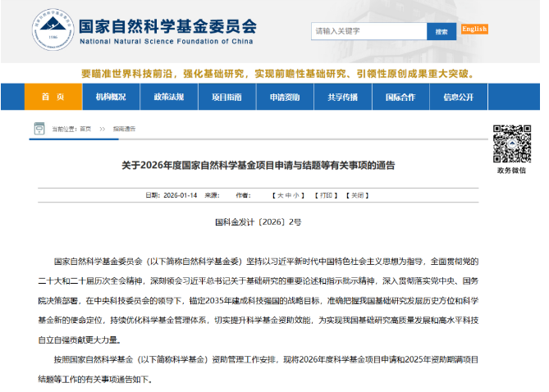Click the 关闭 close link

358,195
